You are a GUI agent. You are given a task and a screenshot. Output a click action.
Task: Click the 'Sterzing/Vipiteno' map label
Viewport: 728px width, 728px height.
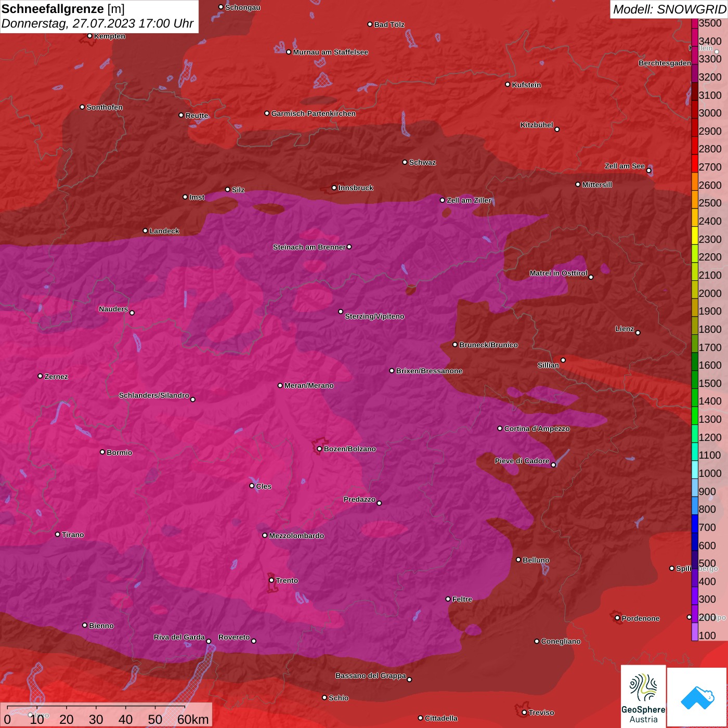pyautogui.click(x=374, y=316)
